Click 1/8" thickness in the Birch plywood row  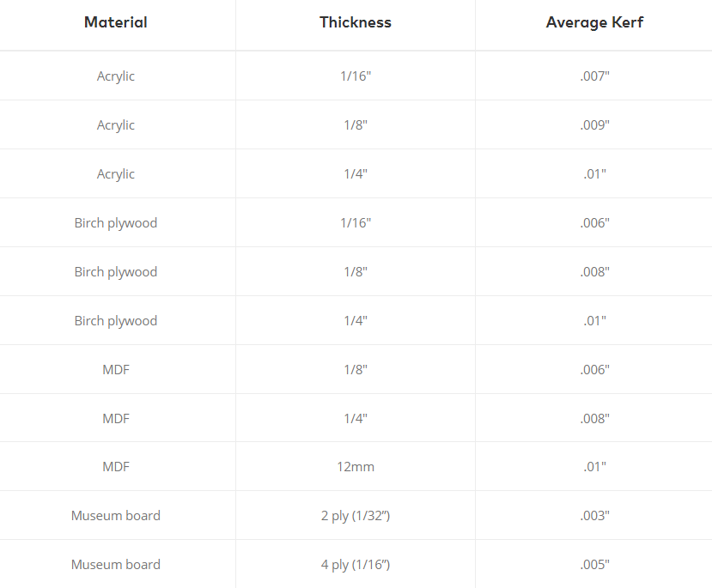pos(356,271)
